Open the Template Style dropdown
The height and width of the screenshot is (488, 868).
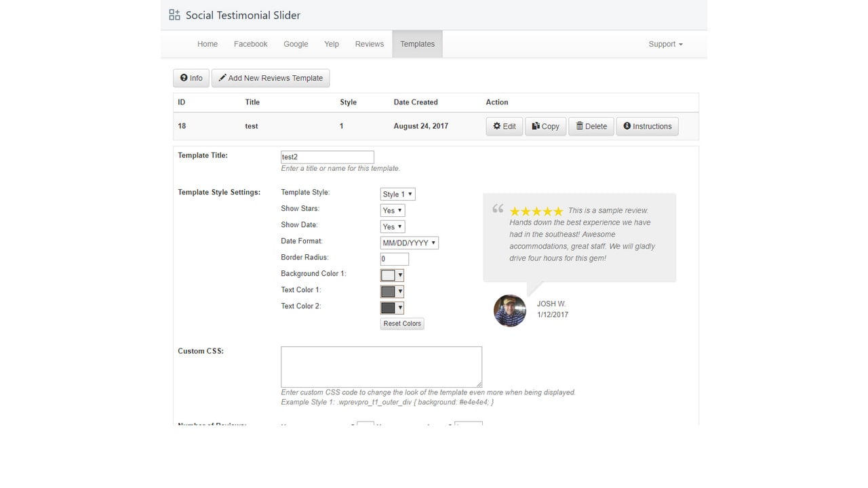[398, 194]
